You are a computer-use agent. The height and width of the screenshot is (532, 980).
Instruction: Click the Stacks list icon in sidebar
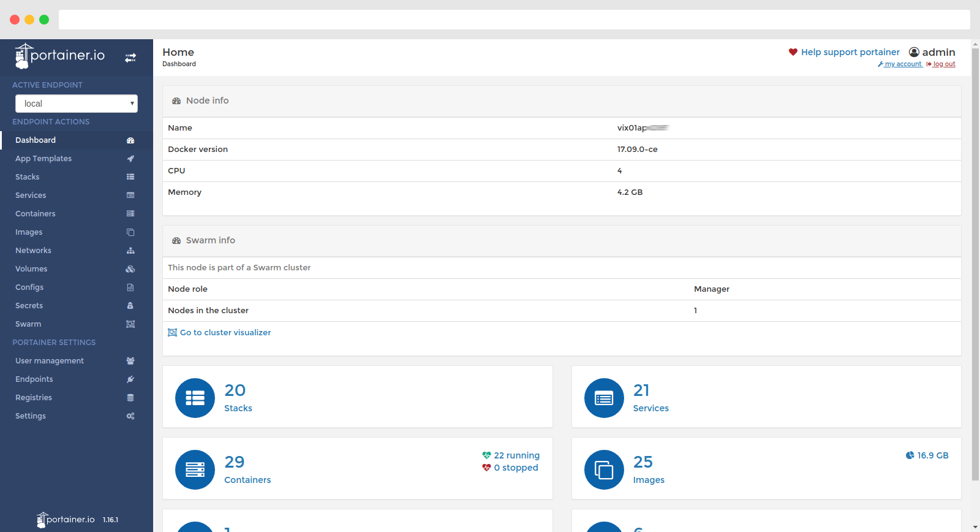click(130, 177)
